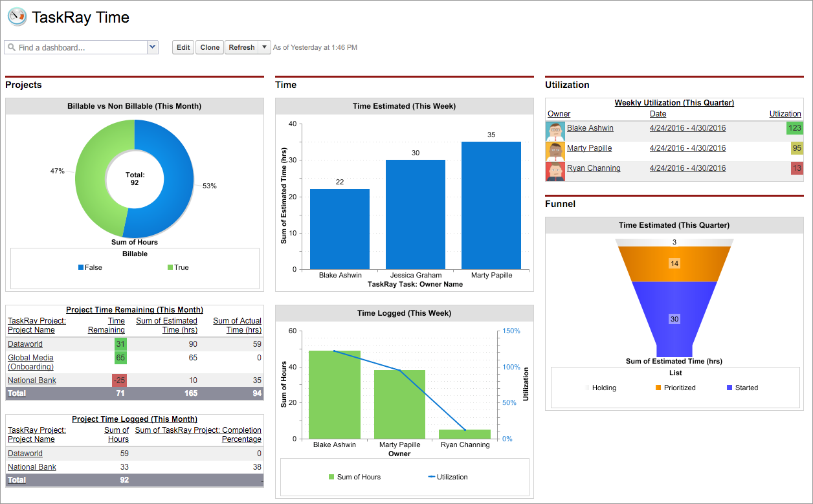
Task: Open Dataworld link in Project Time Logged
Action: point(25,454)
